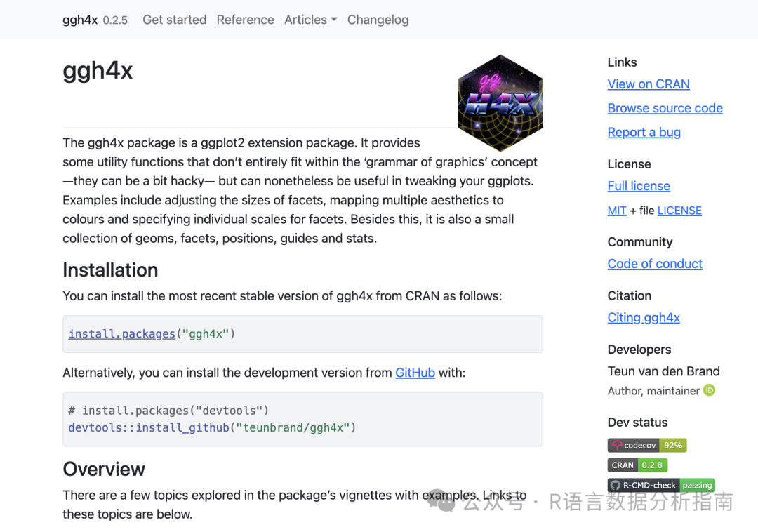Viewport: 758px width, 532px height.
Task: Open the Citing ggh4x link
Action: point(644,318)
